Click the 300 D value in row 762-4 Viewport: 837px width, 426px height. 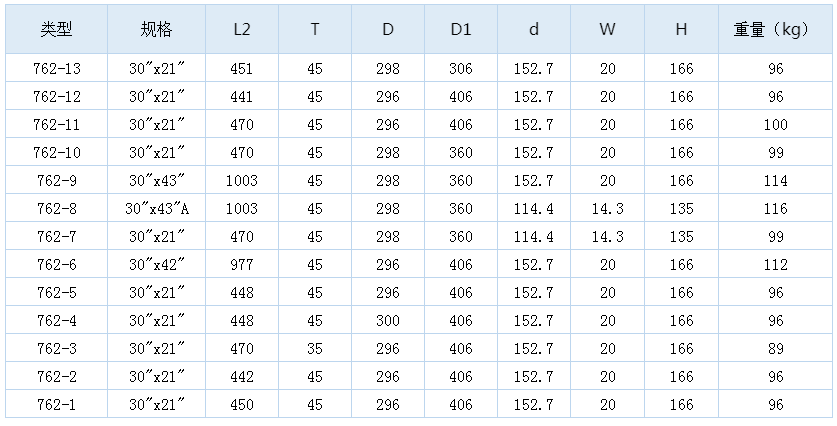[x=388, y=320]
